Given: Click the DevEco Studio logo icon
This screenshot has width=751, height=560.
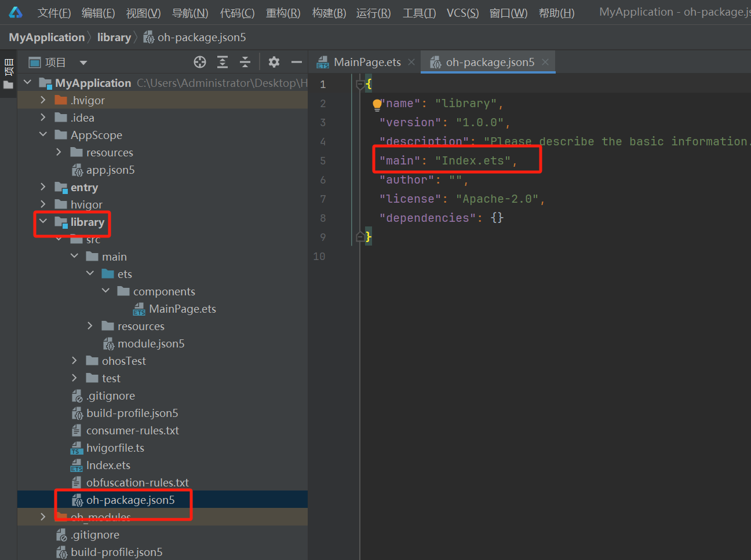Looking at the screenshot, I should [16, 12].
